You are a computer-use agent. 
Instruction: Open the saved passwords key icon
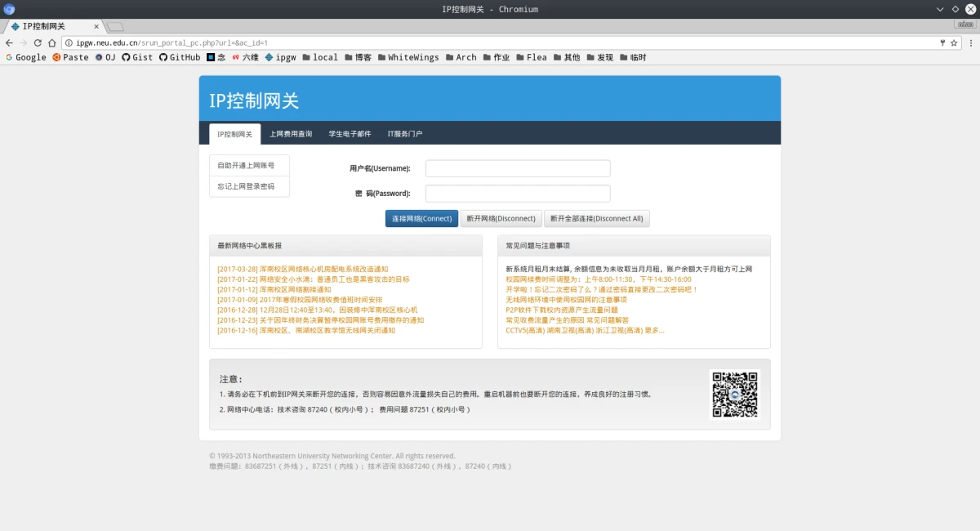point(942,42)
